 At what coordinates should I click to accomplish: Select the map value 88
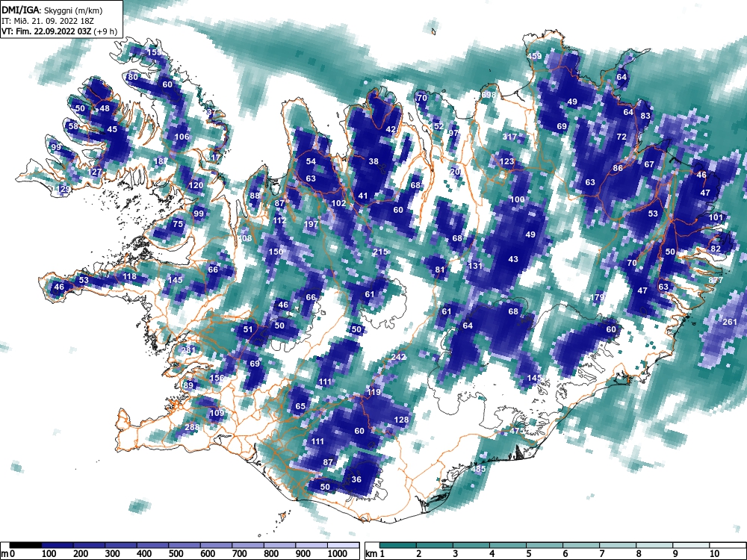pos(255,195)
